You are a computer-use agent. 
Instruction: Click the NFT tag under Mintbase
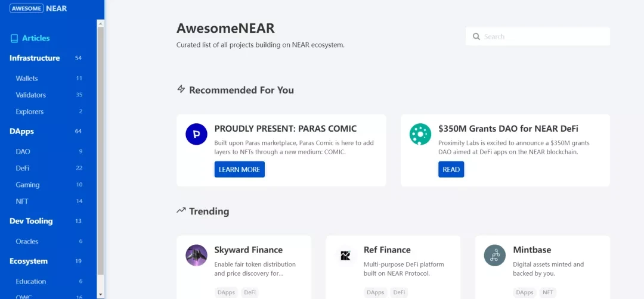[x=547, y=292]
